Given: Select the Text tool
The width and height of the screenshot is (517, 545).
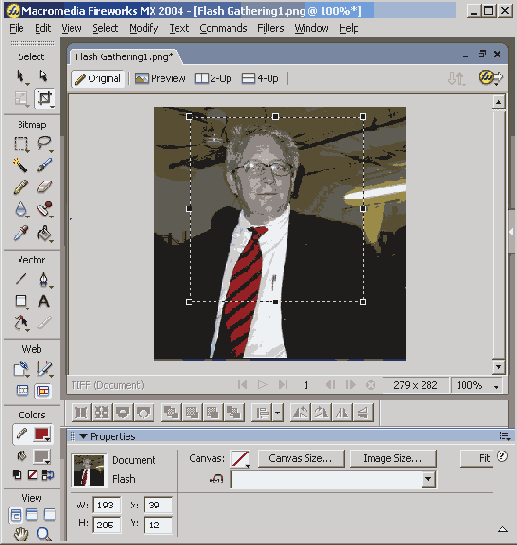Looking at the screenshot, I should [x=44, y=301].
